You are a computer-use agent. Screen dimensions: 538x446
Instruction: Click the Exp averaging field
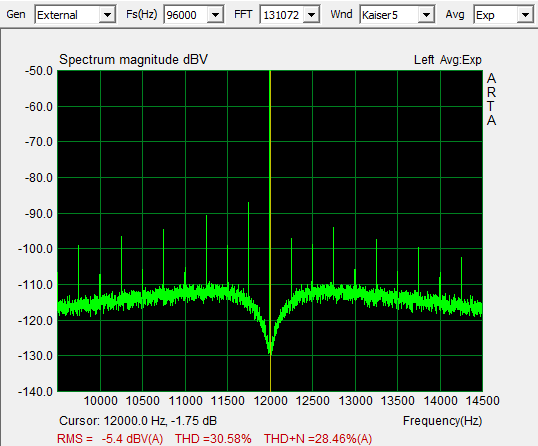(x=503, y=15)
